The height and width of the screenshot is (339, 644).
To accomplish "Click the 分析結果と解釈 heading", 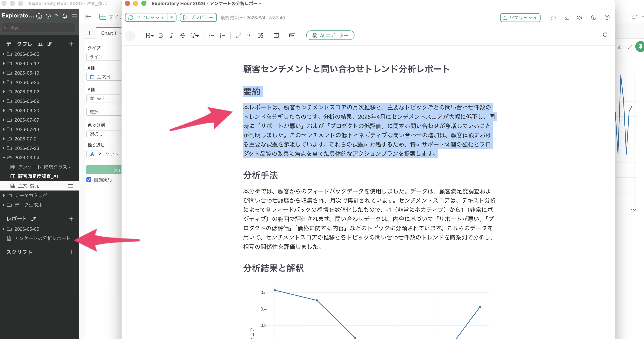I will 273,268.
